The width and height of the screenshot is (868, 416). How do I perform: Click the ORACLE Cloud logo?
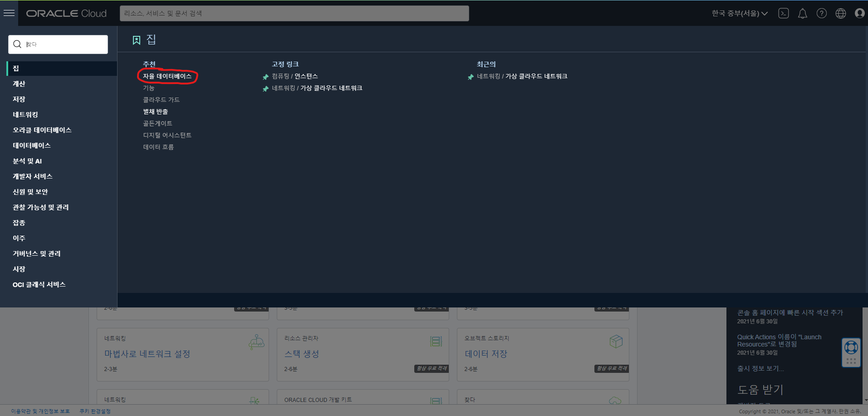(x=66, y=14)
